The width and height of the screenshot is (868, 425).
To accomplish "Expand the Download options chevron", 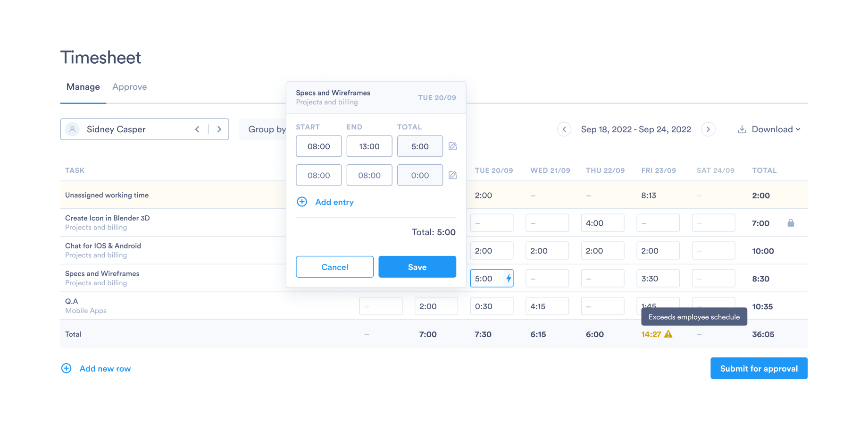I will point(798,129).
